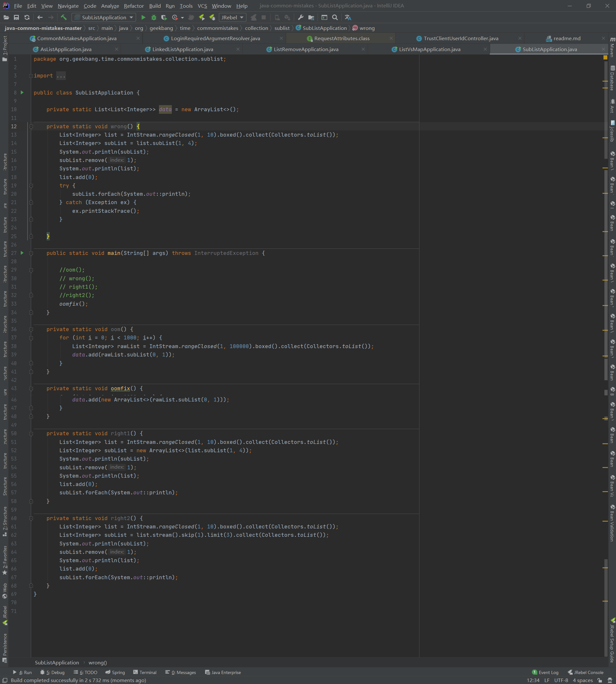Open the Event Log
This screenshot has width=616, height=684.
(x=545, y=672)
